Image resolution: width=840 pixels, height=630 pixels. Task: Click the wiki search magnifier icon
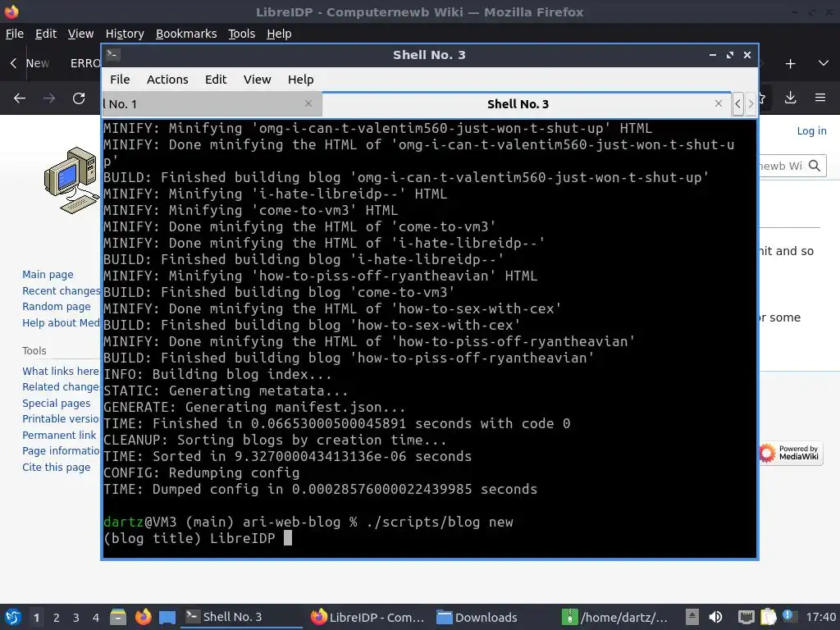click(815, 166)
